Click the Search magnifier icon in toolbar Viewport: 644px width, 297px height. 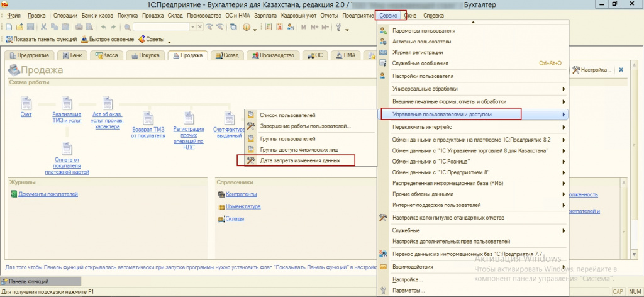pyautogui.click(x=127, y=27)
